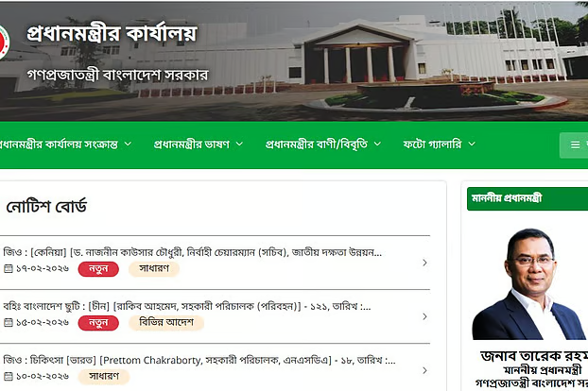
Task: Click calendar icon next to ১০-০২-২০২৬
Action: pyautogui.click(x=9, y=376)
